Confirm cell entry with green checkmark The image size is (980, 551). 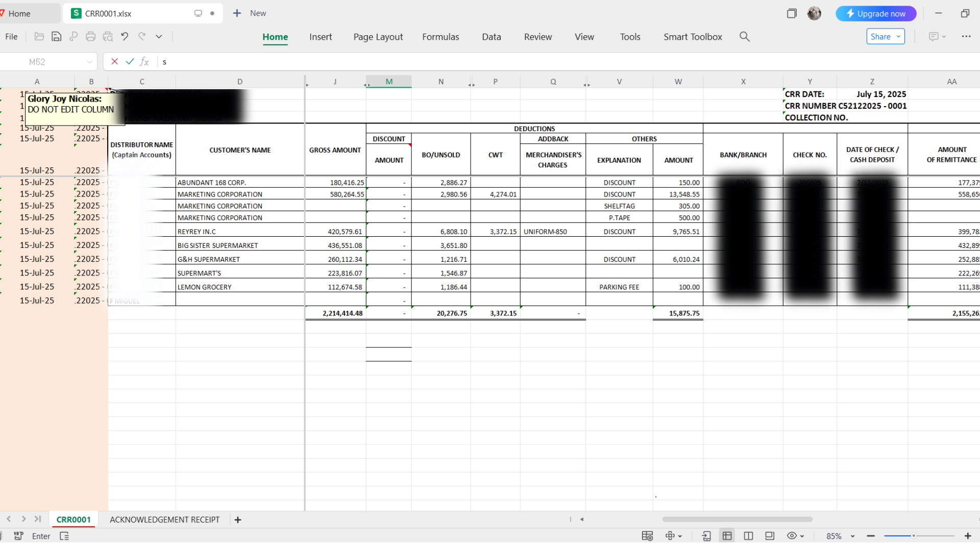[x=130, y=62]
